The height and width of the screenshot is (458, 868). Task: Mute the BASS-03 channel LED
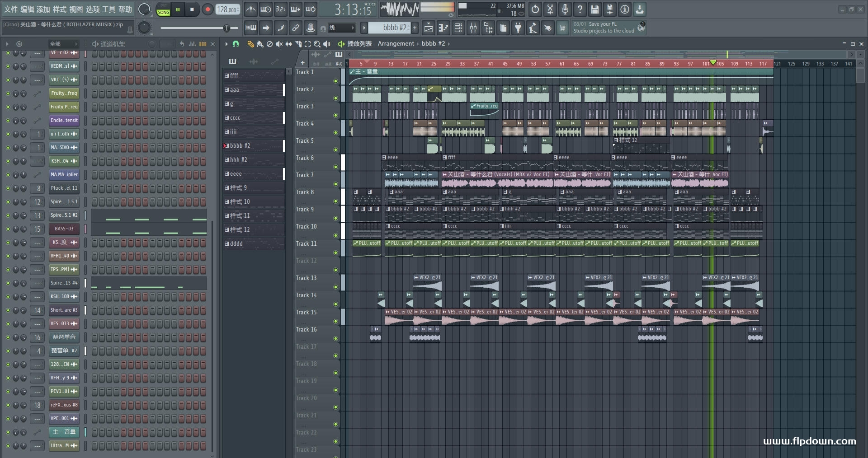pyautogui.click(x=8, y=229)
